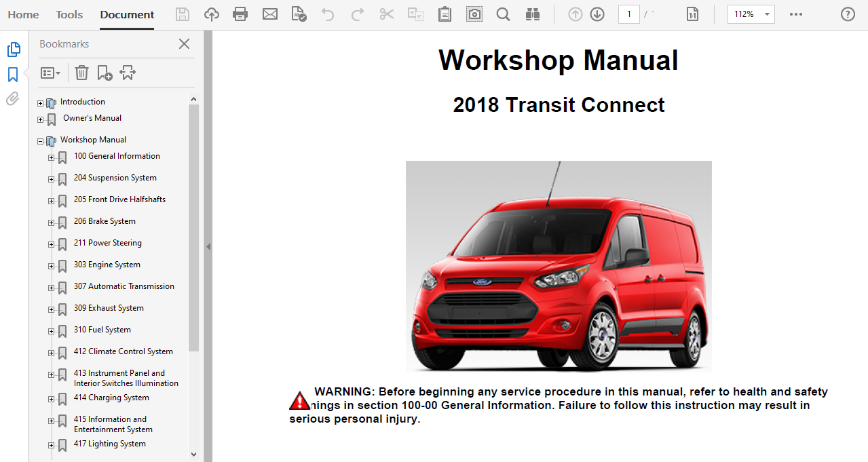Image resolution: width=868 pixels, height=462 pixels.
Task: Open the Find text magnifier tool
Action: (x=503, y=14)
